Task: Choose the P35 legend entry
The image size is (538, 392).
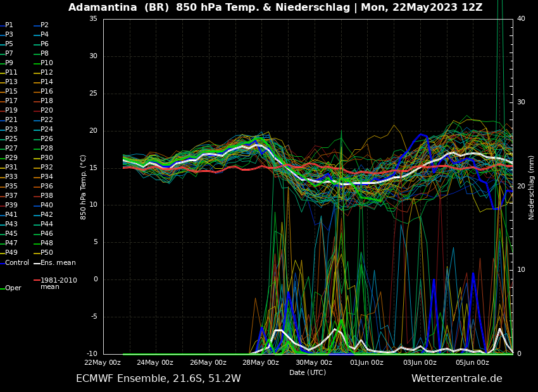Action: [x=9, y=186]
